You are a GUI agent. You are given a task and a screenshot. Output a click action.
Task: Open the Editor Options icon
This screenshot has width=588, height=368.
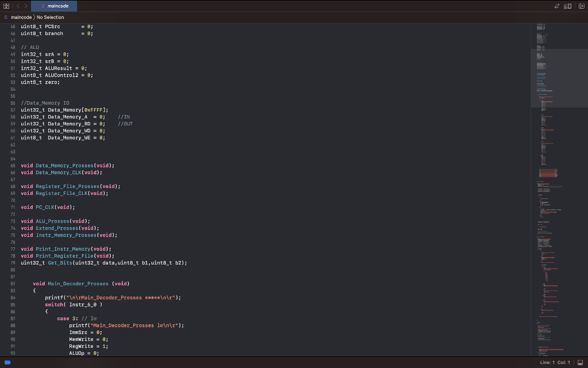(x=567, y=6)
